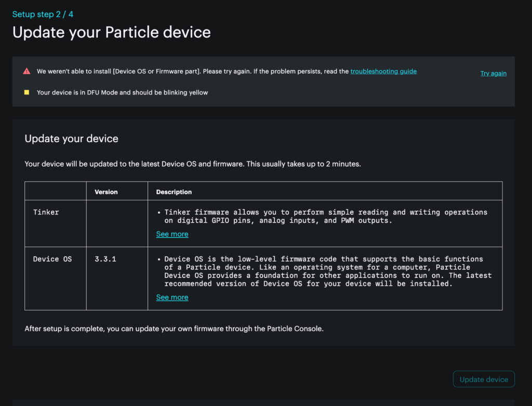This screenshot has height=406, width=532.
Task: Expand See more under Tinker description
Action: pos(172,234)
